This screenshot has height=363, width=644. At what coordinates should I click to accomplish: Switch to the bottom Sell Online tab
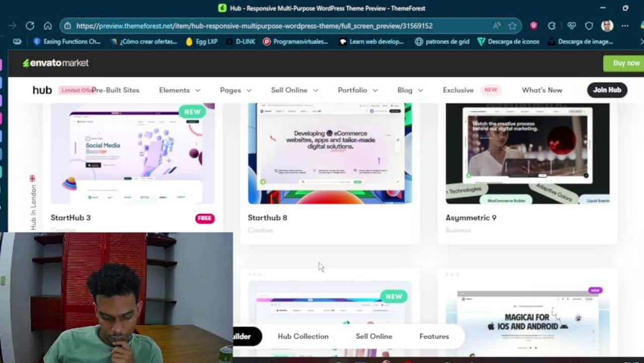(x=374, y=336)
